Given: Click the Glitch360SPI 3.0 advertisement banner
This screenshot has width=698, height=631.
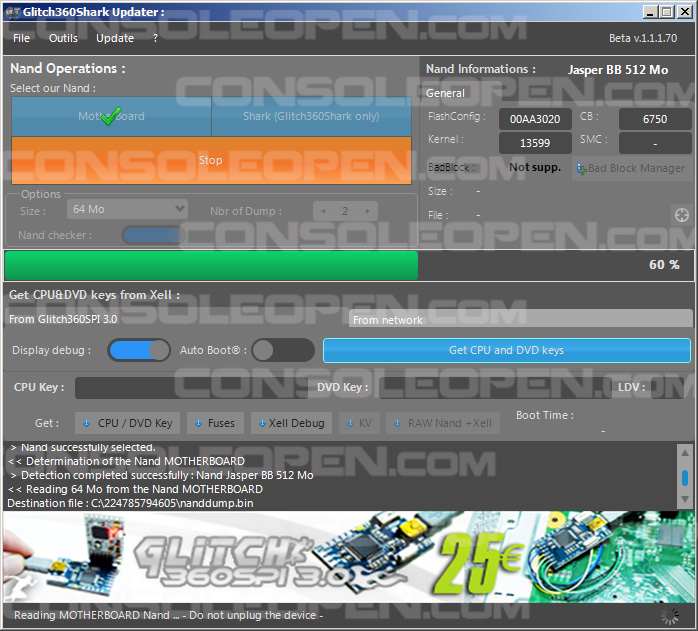Looking at the screenshot, I should point(348,557).
